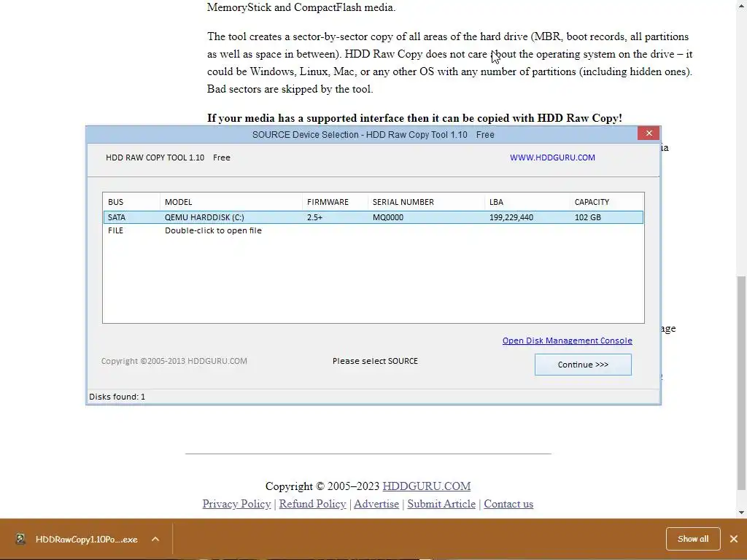
Task: Click Show all downloads button
Action: click(693, 539)
